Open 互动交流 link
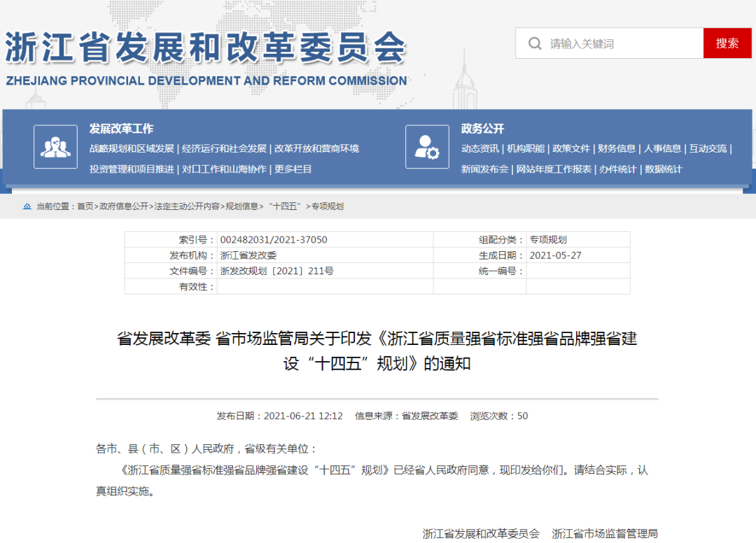The width and height of the screenshot is (756, 543). [x=708, y=148]
